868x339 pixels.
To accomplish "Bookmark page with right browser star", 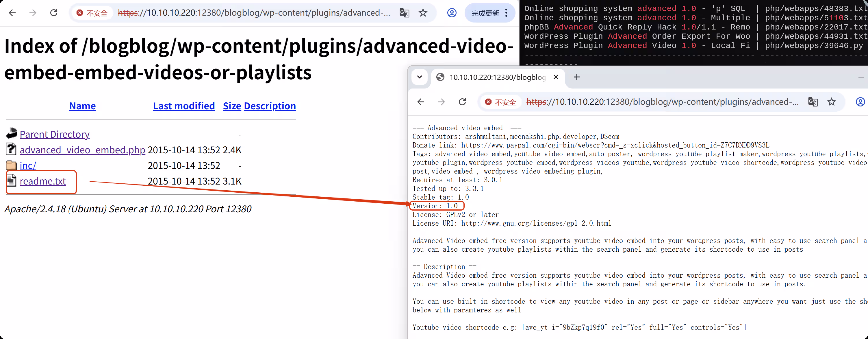I will click(x=832, y=102).
